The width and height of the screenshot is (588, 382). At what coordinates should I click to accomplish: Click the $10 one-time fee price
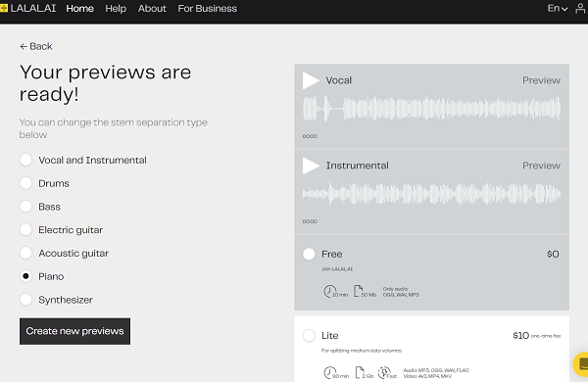[x=537, y=336]
